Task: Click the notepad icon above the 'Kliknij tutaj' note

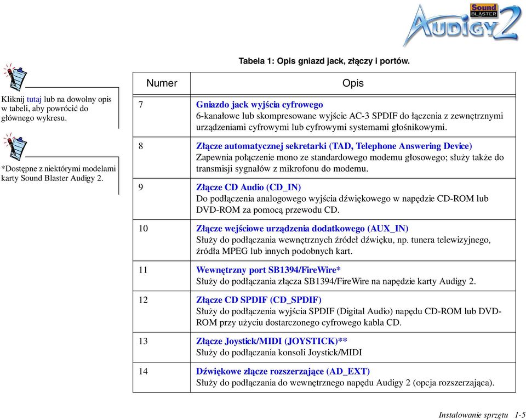Action: click(x=15, y=77)
